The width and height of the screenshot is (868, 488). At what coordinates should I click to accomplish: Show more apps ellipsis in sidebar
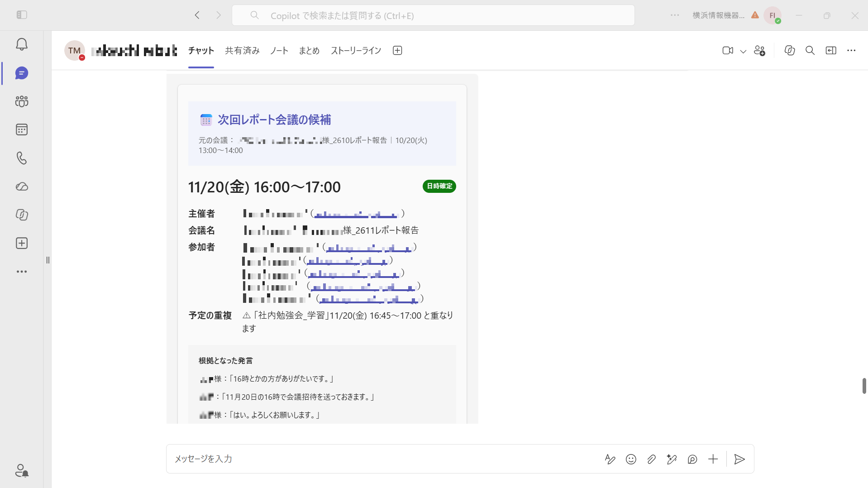pos(22,272)
